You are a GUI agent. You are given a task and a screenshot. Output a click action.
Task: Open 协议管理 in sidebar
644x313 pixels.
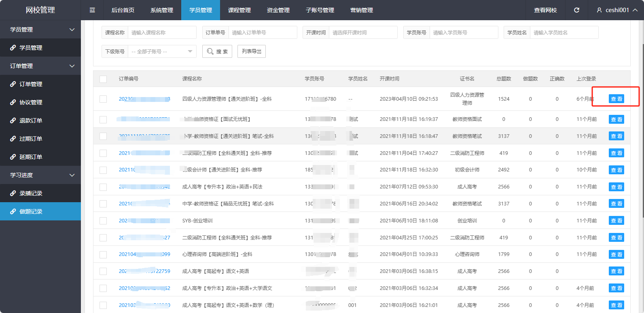40,102
